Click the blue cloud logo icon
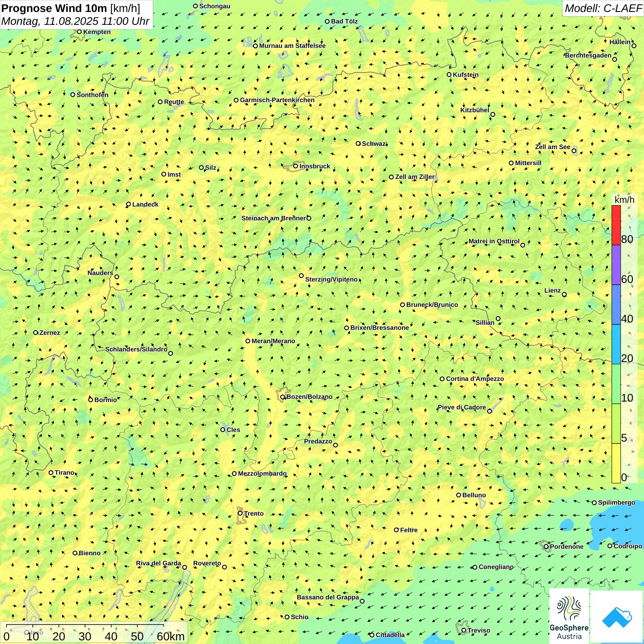Viewport: 644px width, 644px height. pos(617,617)
